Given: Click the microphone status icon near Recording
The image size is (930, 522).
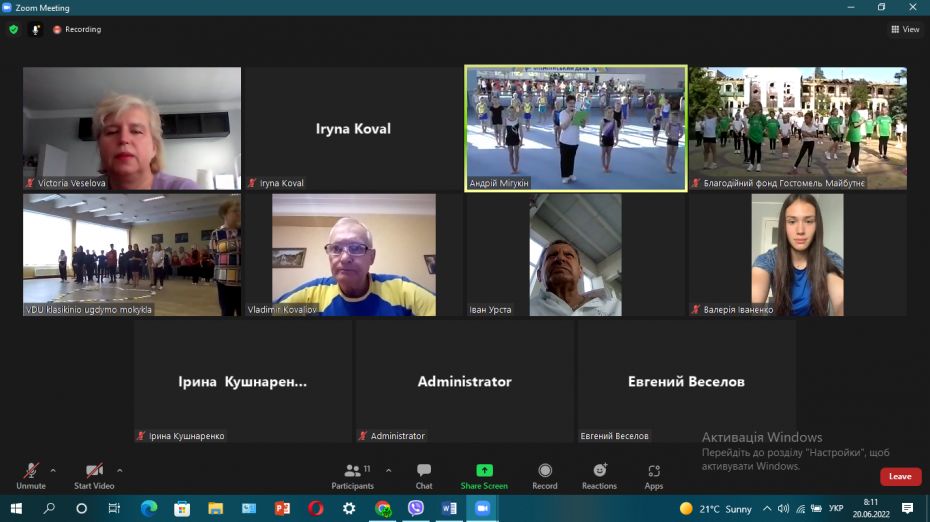Looking at the screenshot, I should tap(36, 29).
